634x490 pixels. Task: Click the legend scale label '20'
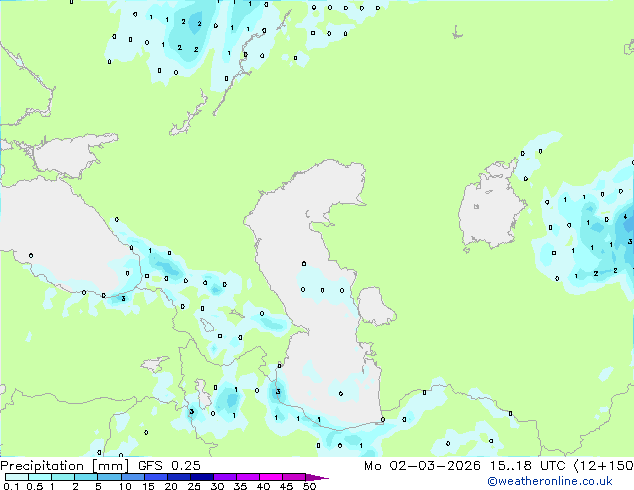(171, 486)
